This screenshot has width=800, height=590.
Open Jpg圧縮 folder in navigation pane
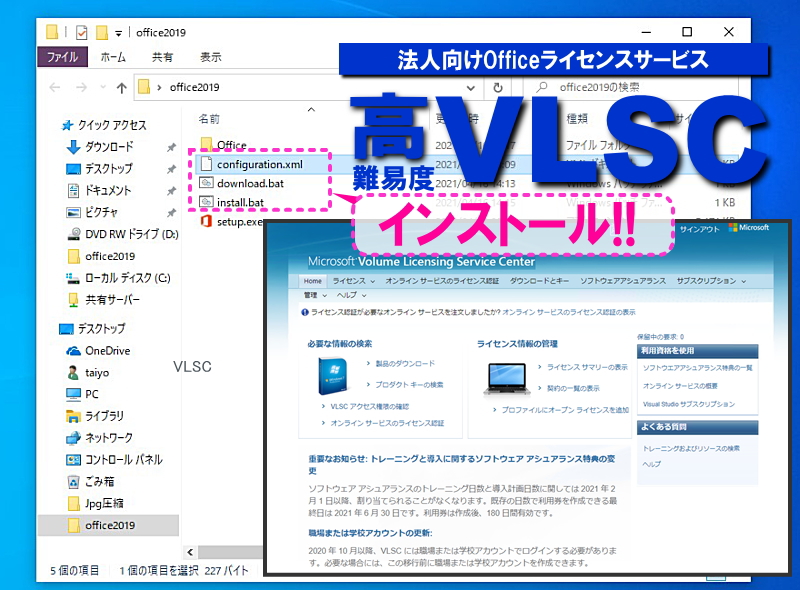(x=95, y=503)
